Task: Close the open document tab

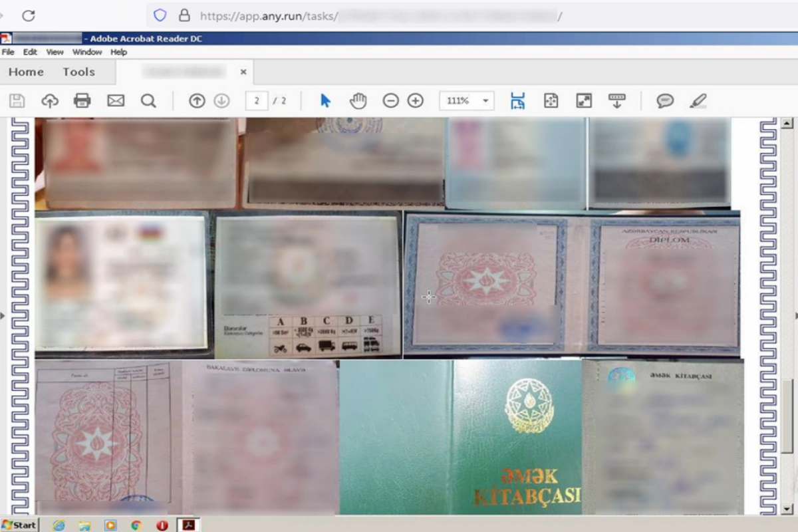Action: pyautogui.click(x=243, y=72)
